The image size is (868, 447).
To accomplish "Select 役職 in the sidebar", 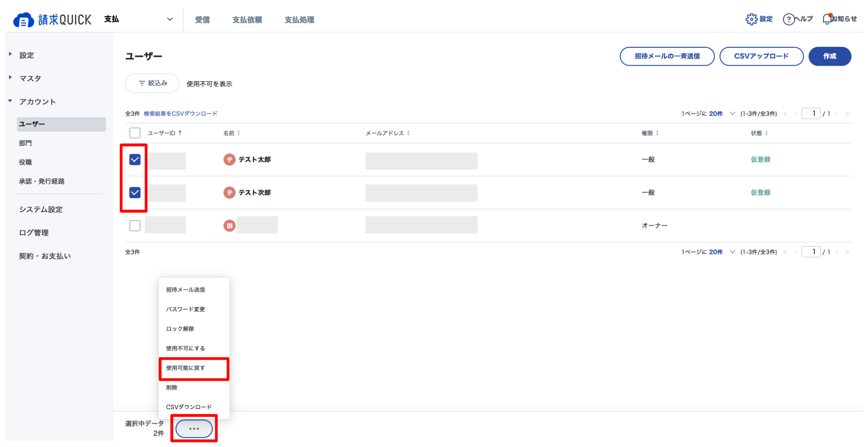I will pyautogui.click(x=26, y=162).
